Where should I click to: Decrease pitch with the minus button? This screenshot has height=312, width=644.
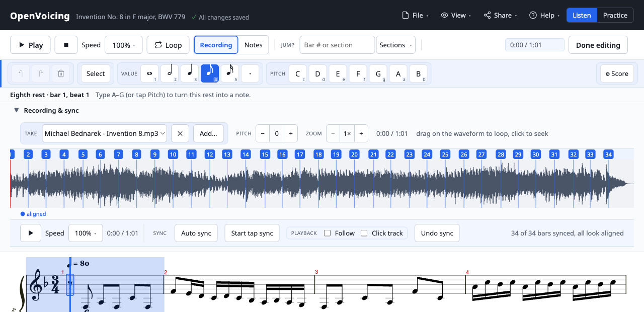(263, 133)
